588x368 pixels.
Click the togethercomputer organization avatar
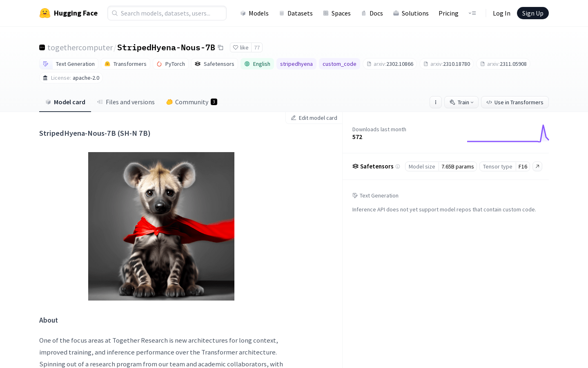[x=42, y=47]
